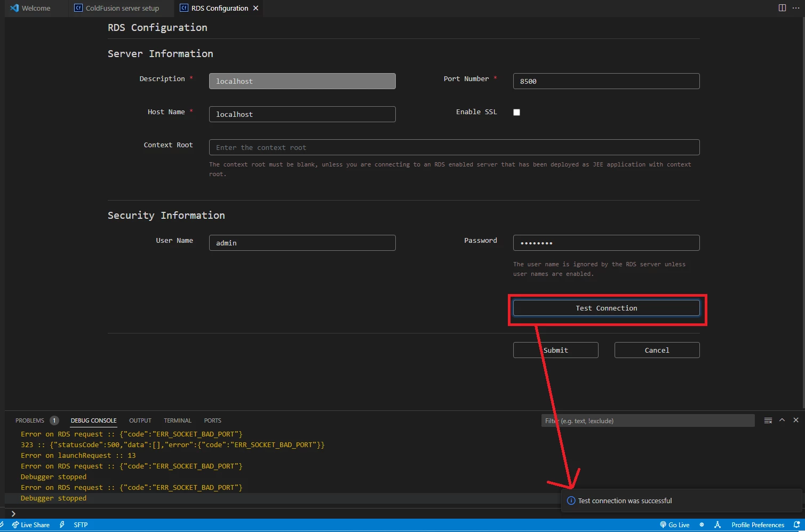Open the Terminal panel tab
805x532 pixels.
[x=178, y=420]
